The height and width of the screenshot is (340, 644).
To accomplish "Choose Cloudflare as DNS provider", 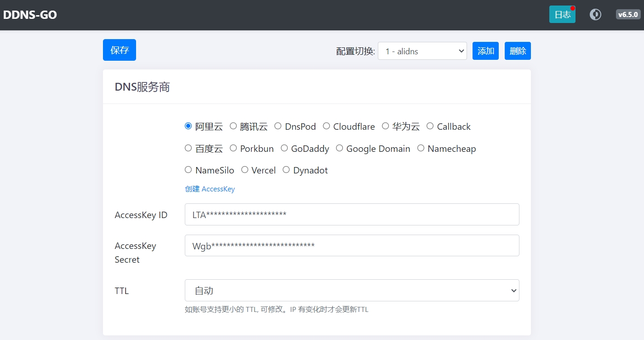I will tap(326, 126).
